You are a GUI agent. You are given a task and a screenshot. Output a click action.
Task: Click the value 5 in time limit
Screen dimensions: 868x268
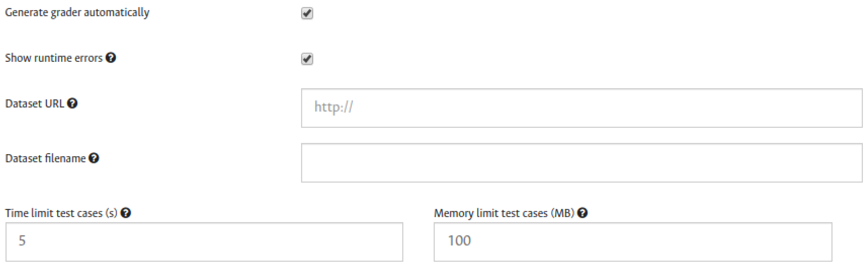22,241
